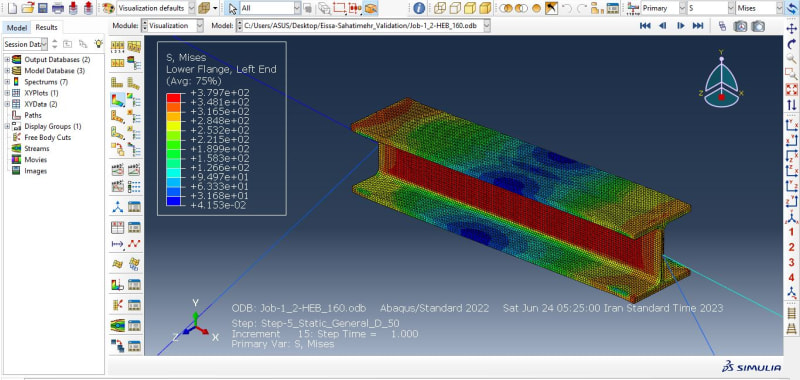This screenshot has width=800, height=380.
Task: Click the print icon in toolbar
Action: tap(58, 8)
